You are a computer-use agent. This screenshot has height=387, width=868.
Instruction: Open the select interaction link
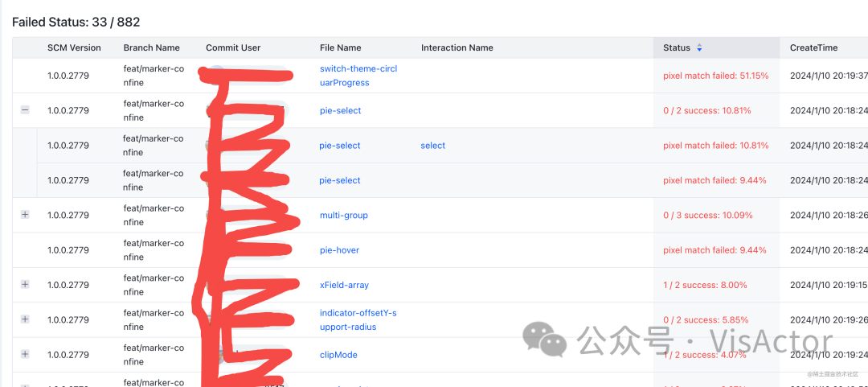[433, 146]
